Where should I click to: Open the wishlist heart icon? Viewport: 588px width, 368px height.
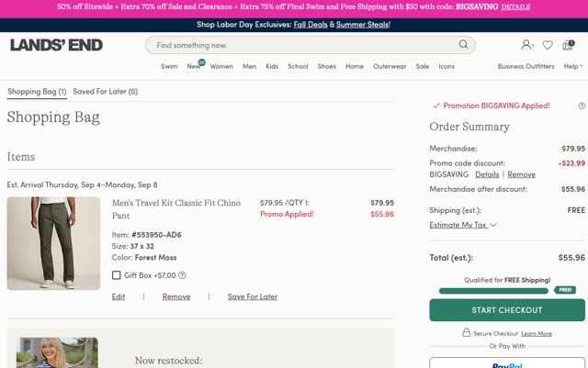tap(548, 45)
